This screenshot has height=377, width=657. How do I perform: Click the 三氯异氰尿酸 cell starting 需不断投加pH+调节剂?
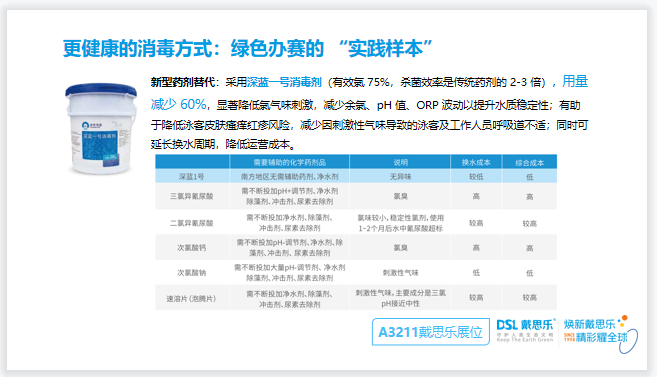[290, 196]
